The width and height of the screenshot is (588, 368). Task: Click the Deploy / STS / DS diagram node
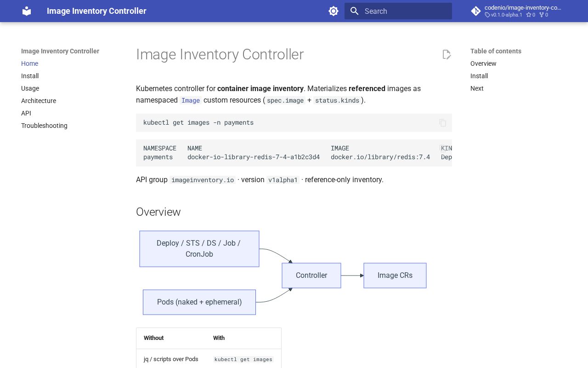[199, 249]
